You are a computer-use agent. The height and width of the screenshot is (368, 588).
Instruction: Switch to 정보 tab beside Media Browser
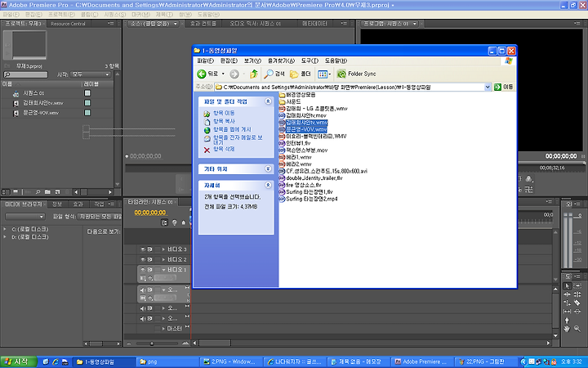click(57, 204)
